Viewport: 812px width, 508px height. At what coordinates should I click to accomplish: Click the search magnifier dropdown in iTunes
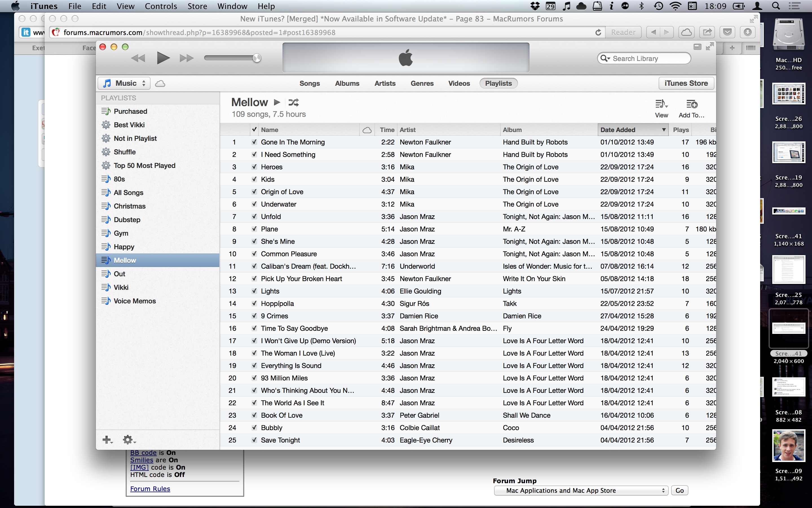605,58
